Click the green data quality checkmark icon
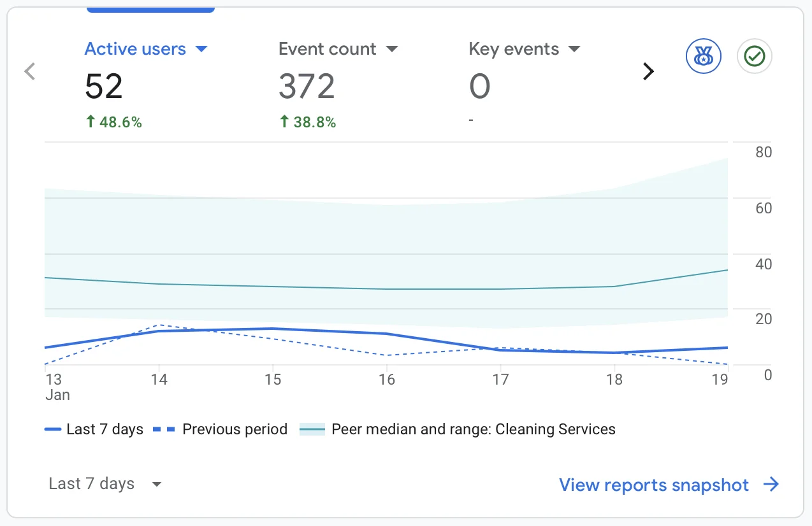This screenshot has width=812, height=526. pos(754,56)
